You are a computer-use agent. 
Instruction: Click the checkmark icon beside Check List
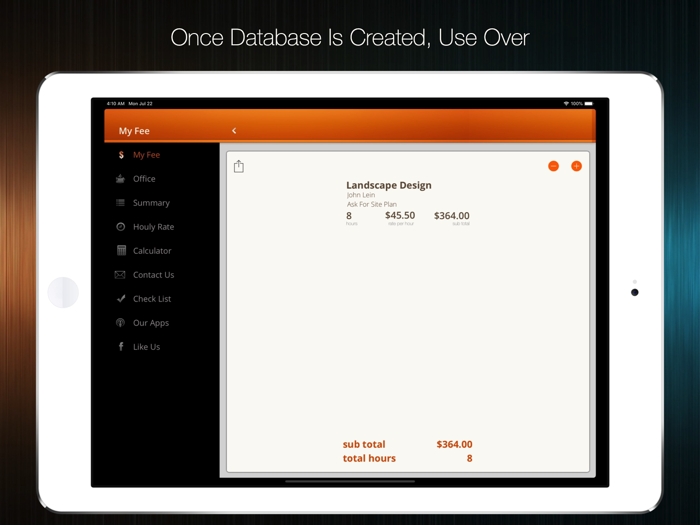pos(121,299)
